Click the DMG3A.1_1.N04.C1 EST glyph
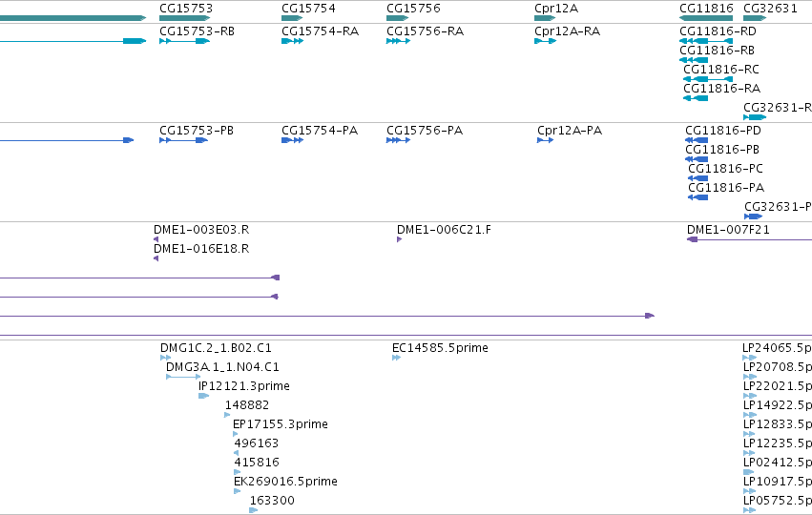The height and width of the screenshot is (515, 812). click(183, 377)
